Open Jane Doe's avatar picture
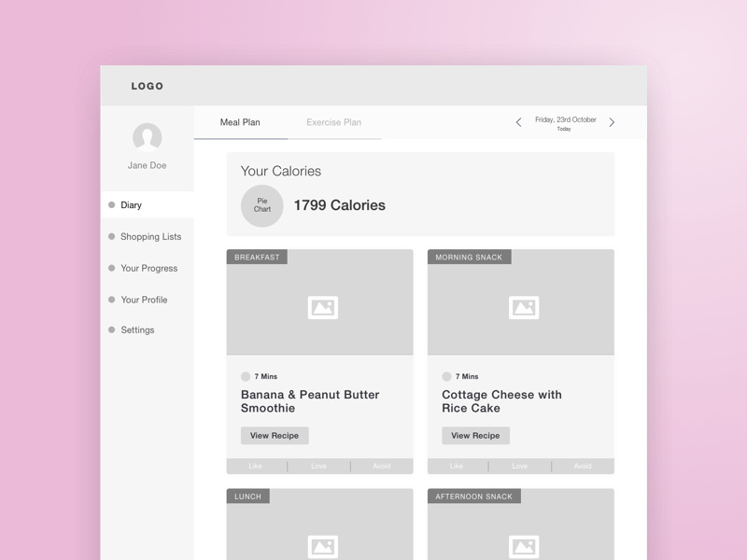 click(148, 137)
